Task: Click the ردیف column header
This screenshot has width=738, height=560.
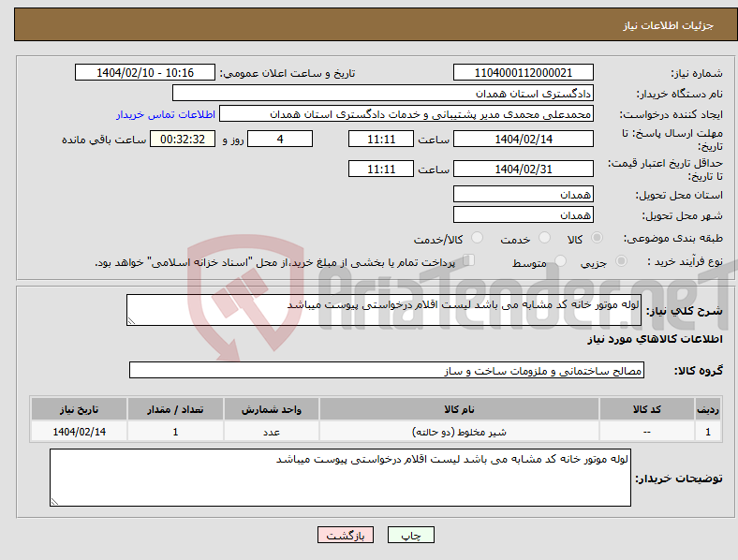Action: [x=708, y=409]
